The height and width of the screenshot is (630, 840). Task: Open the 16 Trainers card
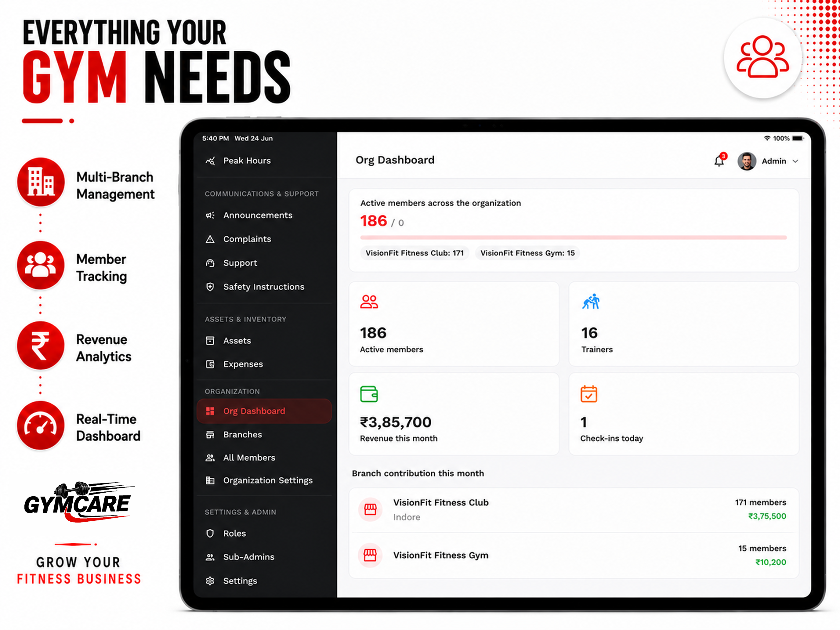pos(683,324)
